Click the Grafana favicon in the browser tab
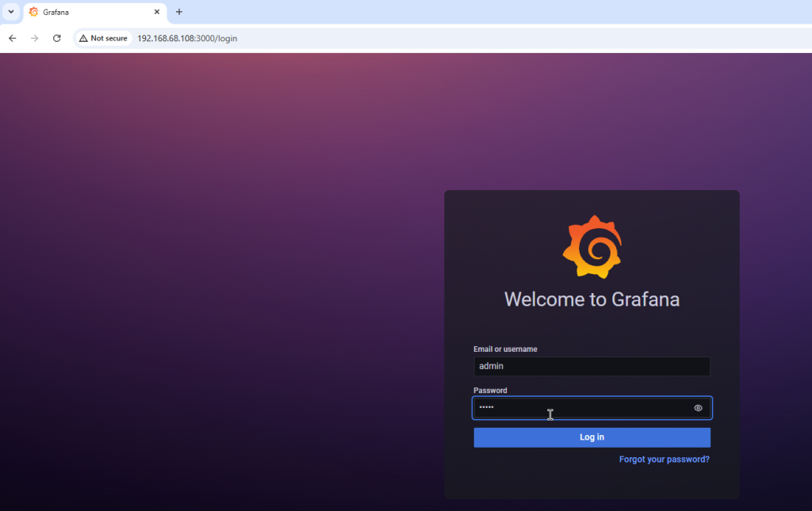Viewport: 812px width, 511px height. click(33, 12)
